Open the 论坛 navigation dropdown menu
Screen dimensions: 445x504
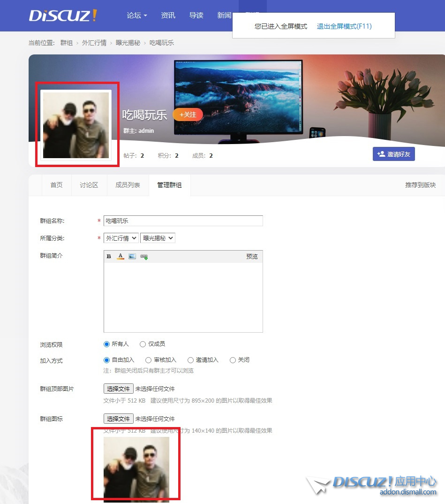click(x=137, y=15)
